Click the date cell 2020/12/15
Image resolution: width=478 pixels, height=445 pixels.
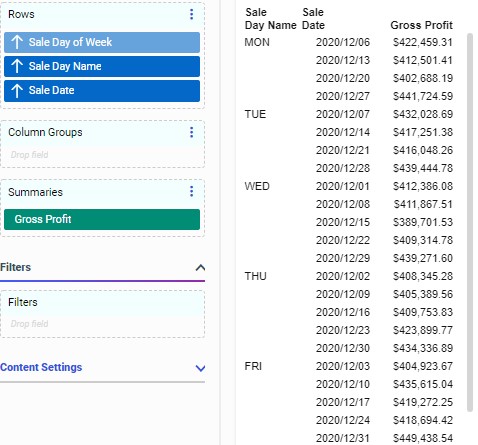click(343, 222)
